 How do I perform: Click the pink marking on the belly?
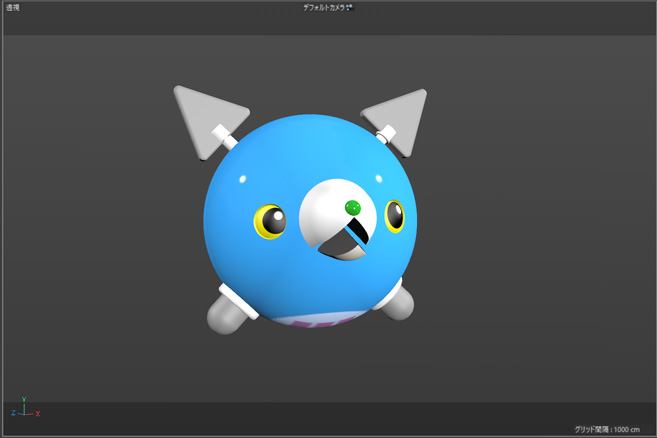(313, 322)
